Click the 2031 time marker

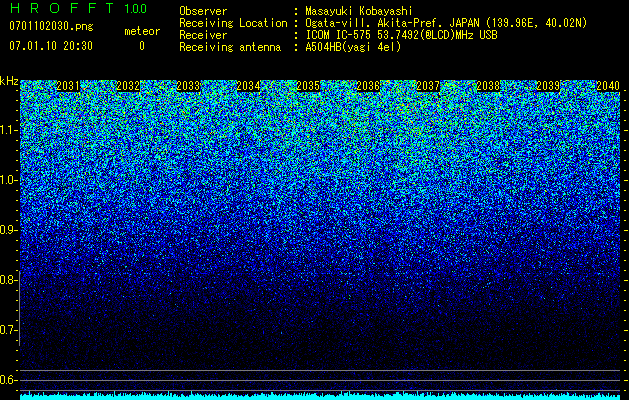[x=68, y=86]
